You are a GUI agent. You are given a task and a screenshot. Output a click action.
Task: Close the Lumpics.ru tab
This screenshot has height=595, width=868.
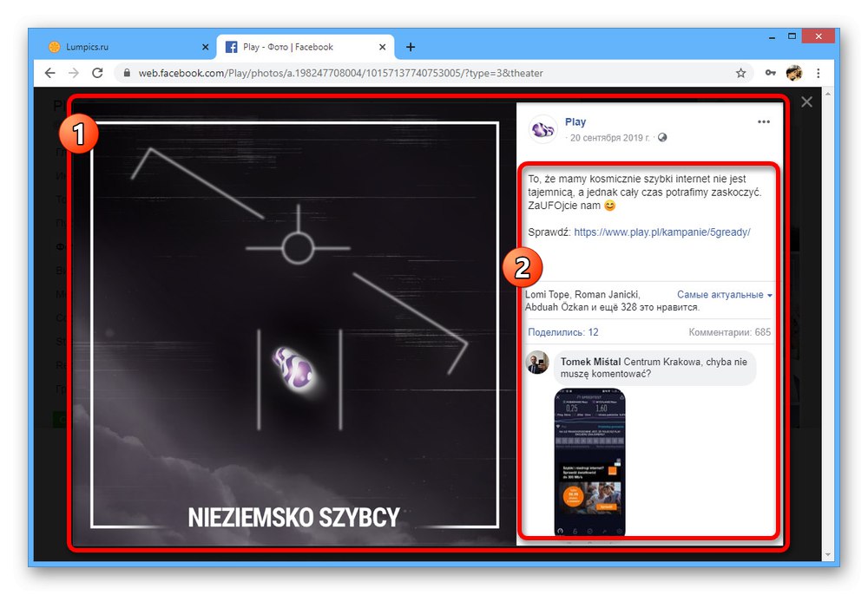coord(206,47)
